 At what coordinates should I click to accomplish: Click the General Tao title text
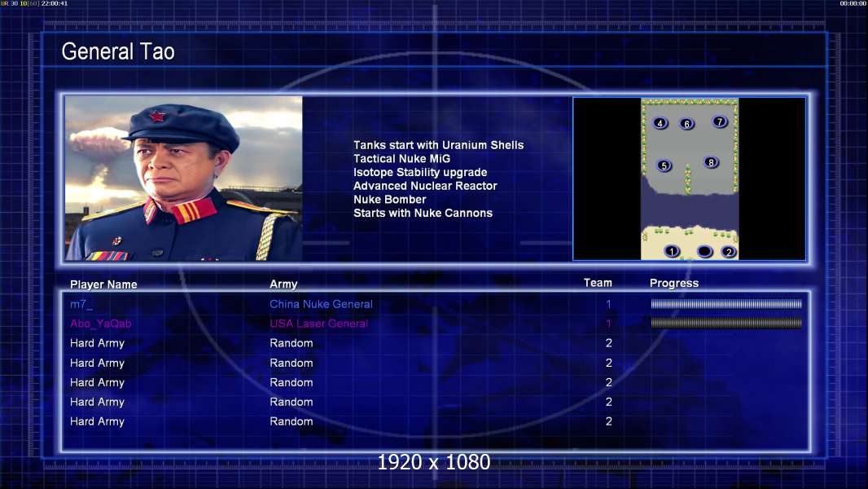pyautogui.click(x=118, y=52)
